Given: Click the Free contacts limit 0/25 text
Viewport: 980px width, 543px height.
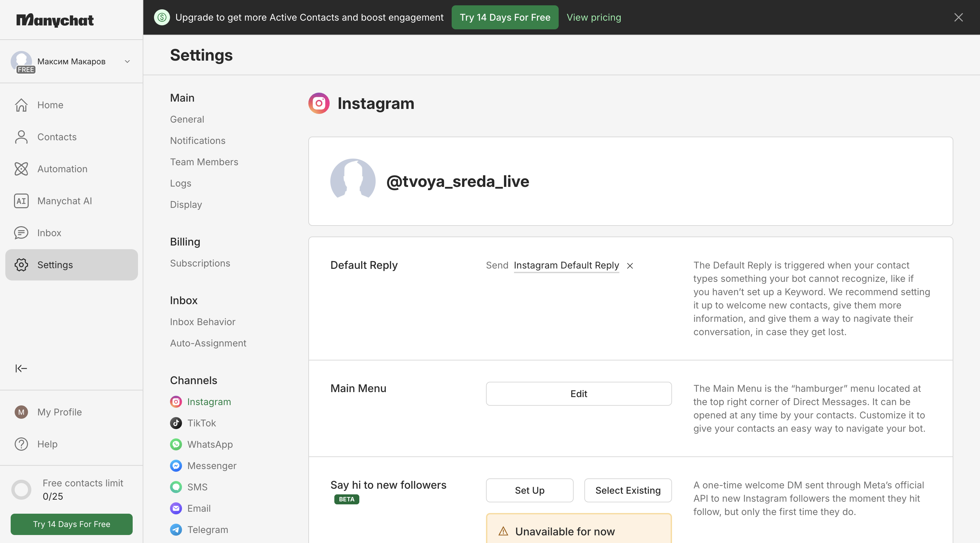Looking at the screenshot, I should pyautogui.click(x=83, y=489).
